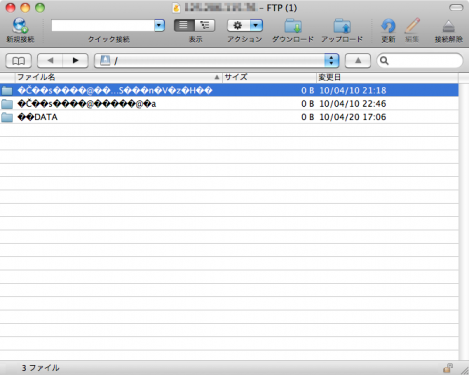Click the Refresh (更新) arrow icon
This screenshot has width=469, height=375.
click(x=388, y=26)
